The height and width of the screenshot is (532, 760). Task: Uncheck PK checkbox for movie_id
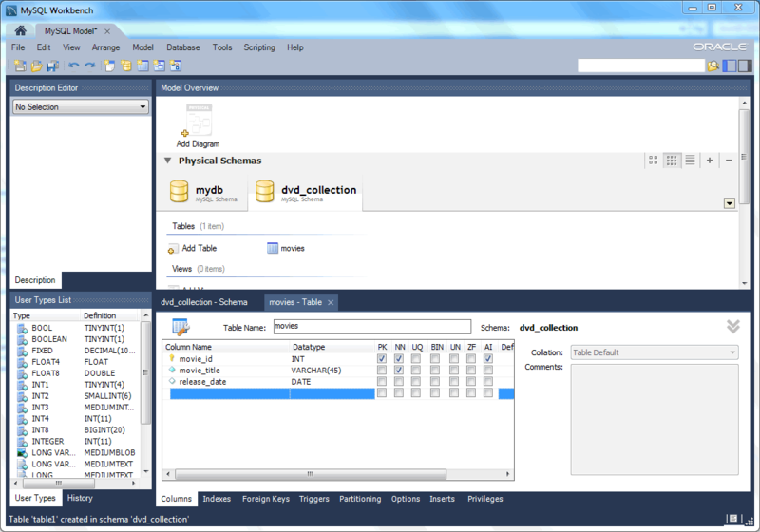tap(382, 359)
